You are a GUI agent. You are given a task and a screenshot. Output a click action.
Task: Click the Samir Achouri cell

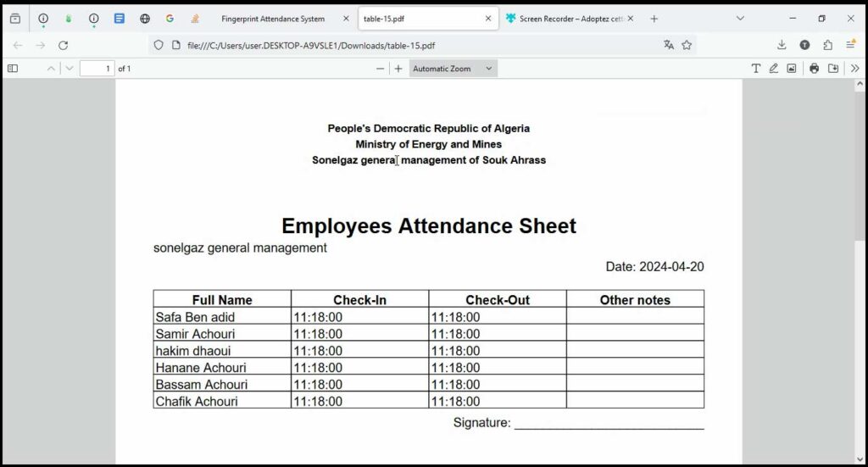pyautogui.click(x=222, y=334)
